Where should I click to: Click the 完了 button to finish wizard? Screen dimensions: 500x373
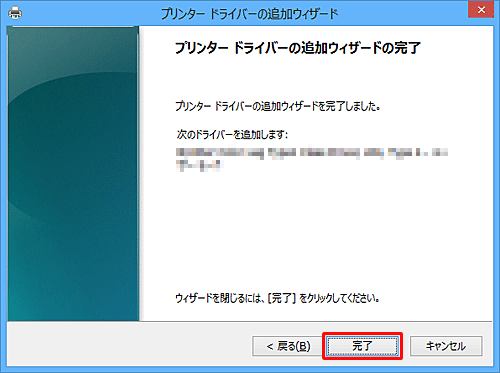coord(362,346)
